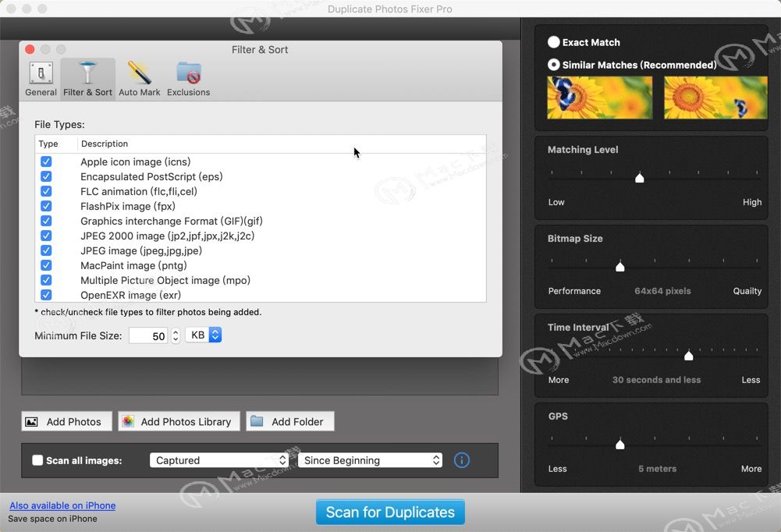Click the Add Folder icon
781x532 pixels.
coord(257,421)
